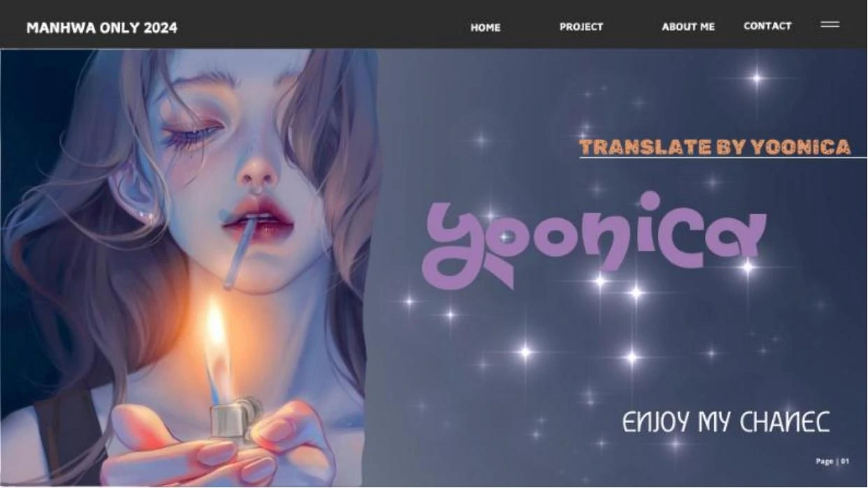Click the sparkle inside the logo's first o

click(x=506, y=238)
